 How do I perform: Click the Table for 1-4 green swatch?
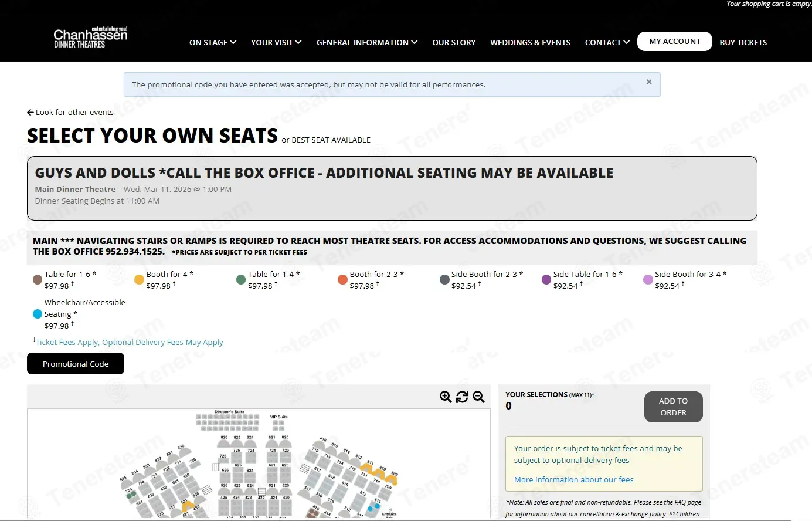pyautogui.click(x=241, y=280)
